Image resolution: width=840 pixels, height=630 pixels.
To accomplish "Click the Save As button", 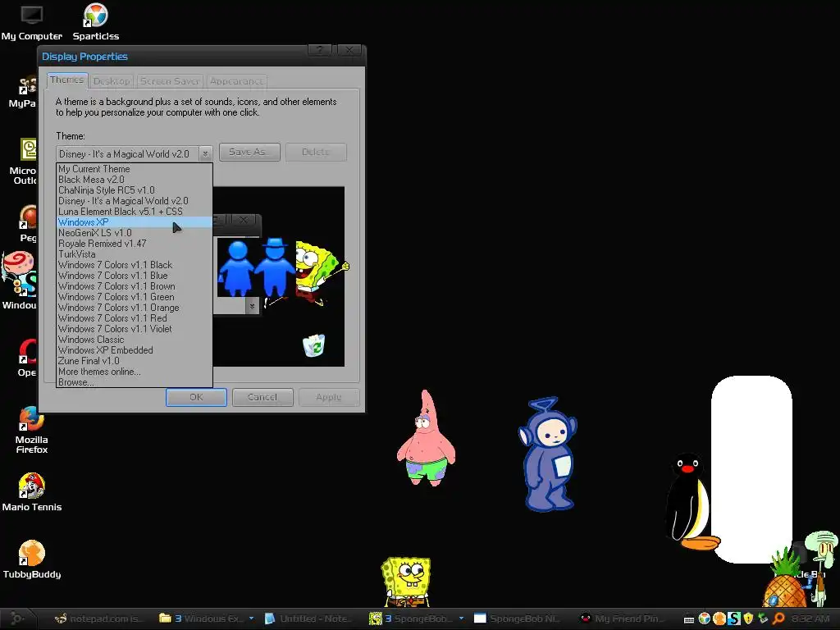I will (x=249, y=152).
